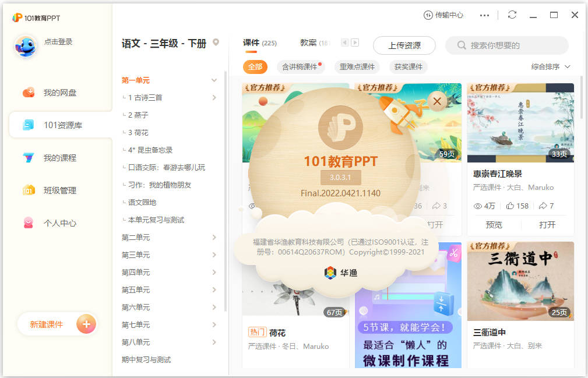Click 预览 on 惠崇春江晚景 card
This screenshot has width=588, height=378.
pyautogui.click(x=494, y=225)
